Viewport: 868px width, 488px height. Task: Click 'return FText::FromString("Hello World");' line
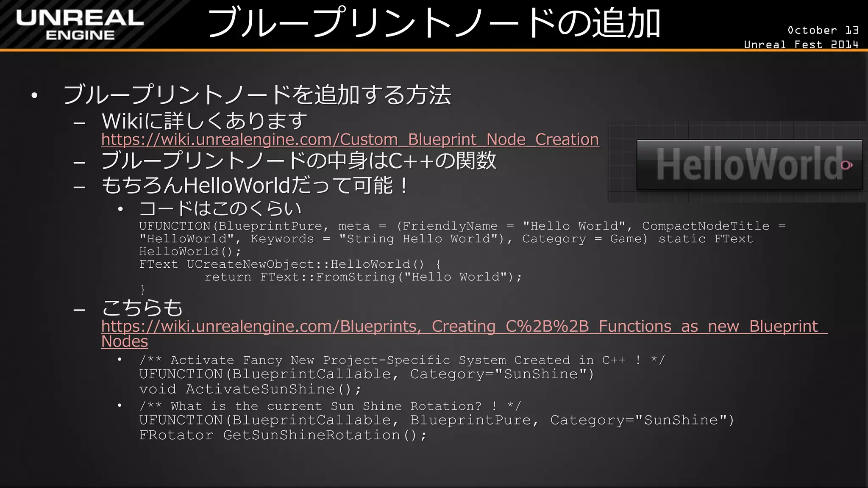[x=363, y=277]
